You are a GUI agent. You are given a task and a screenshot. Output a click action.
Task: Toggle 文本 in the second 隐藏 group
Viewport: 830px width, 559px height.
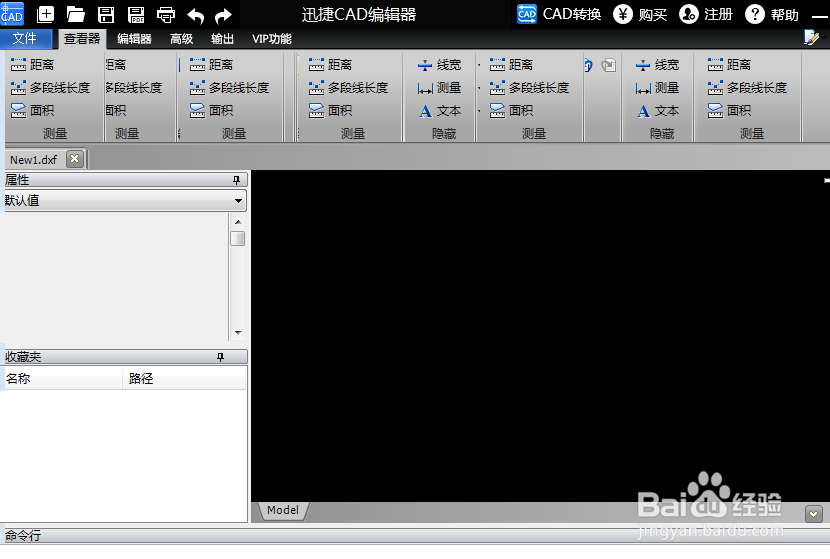tap(657, 111)
